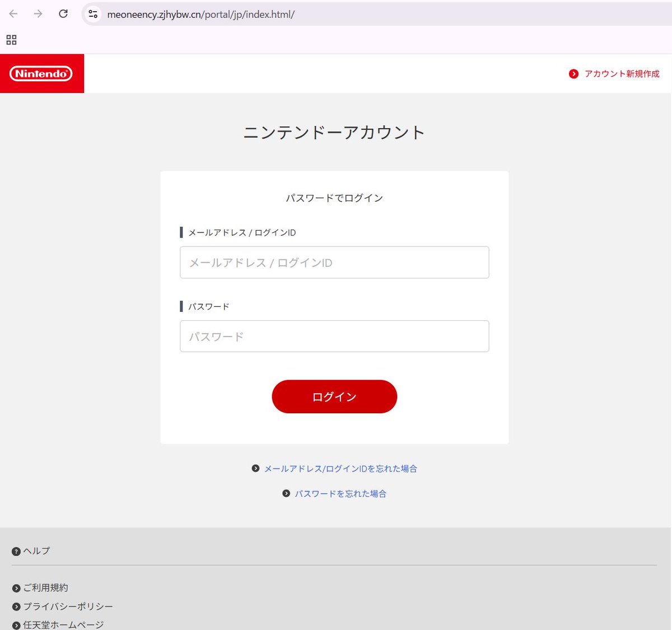672x630 pixels.
Task: Open the パスワードを忘れた場合 link
Action: pyautogui.click(x=340, y=493)
